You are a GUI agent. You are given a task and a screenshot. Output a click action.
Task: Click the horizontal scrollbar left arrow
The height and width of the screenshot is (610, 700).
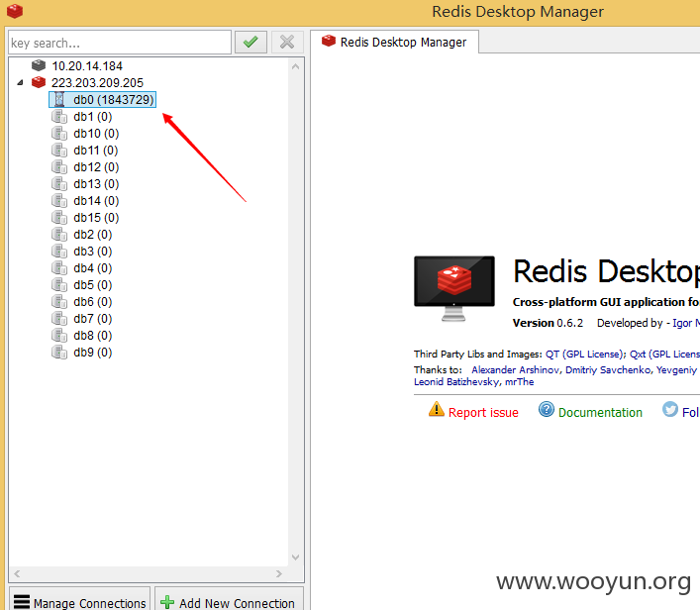pos(17,573)
